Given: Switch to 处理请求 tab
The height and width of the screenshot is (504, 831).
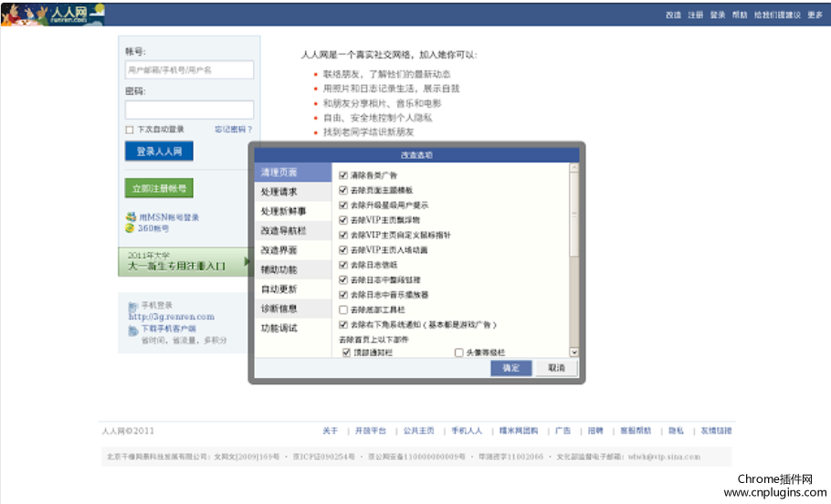Looking at the screenshot, I should pyautogui.click(x=279, y=192).
